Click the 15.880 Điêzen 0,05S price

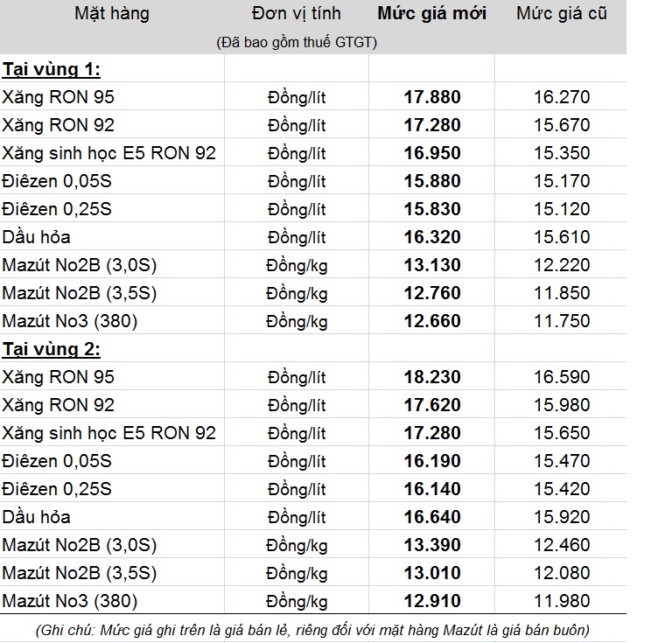pyautogui.click(x=432, y=181)
